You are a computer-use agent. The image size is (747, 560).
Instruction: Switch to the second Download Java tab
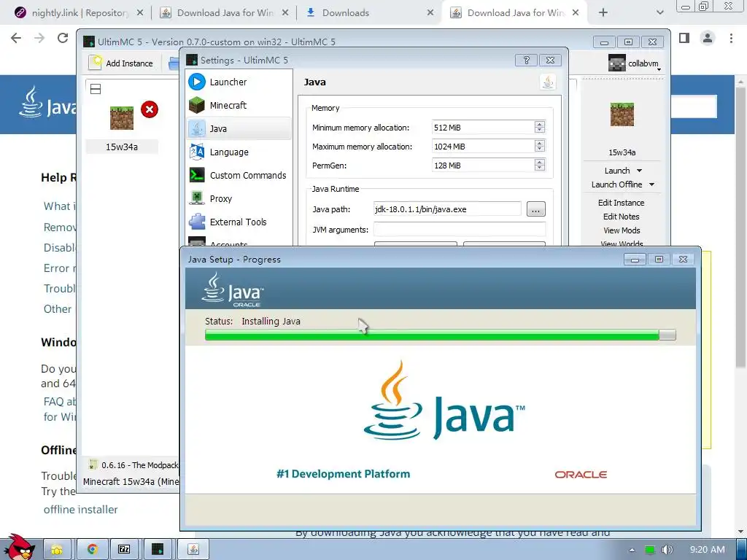[516, 13]
